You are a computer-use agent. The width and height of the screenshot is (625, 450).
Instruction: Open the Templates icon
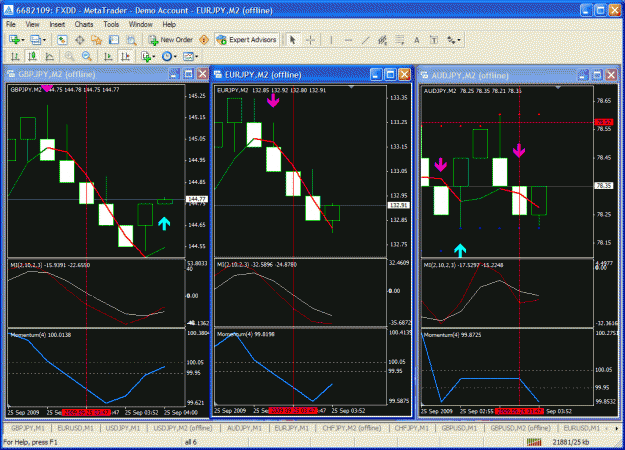(x=188, y=56)
